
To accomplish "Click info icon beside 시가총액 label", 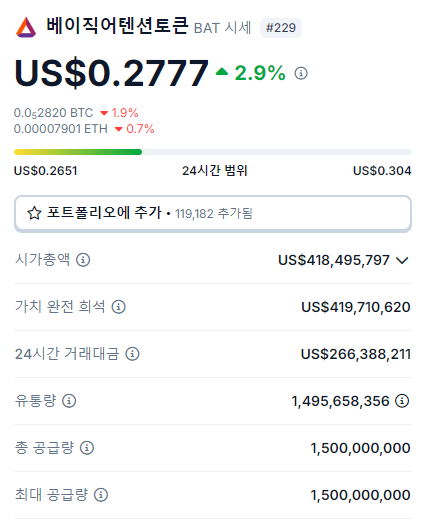I will (x=83, y=260).
